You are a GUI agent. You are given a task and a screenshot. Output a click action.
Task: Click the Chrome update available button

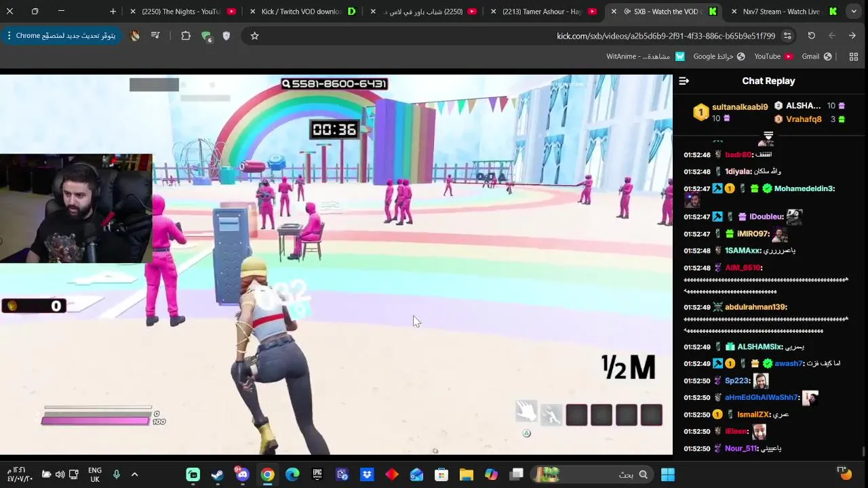coord(61,35)
